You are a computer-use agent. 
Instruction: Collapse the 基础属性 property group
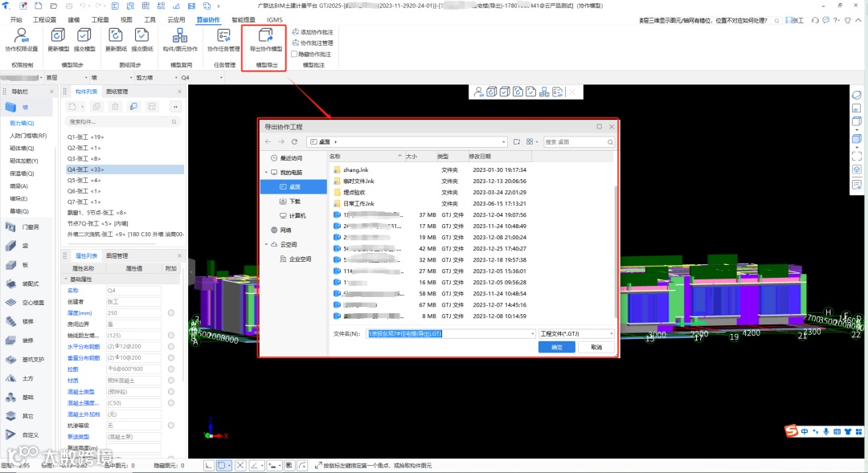(66, 279)
